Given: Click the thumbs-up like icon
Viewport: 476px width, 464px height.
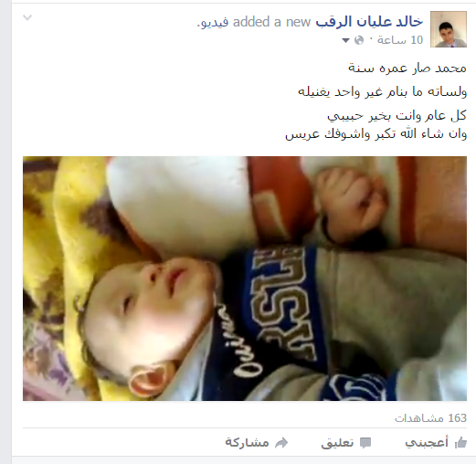Looking at the screenshot, I should pos(460,443).
